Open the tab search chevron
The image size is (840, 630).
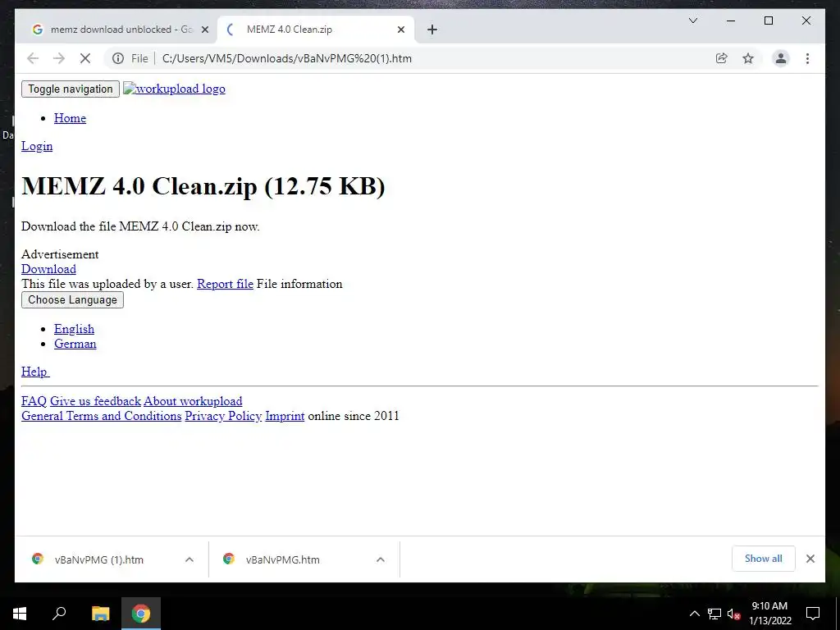click(x=692, y=21)
